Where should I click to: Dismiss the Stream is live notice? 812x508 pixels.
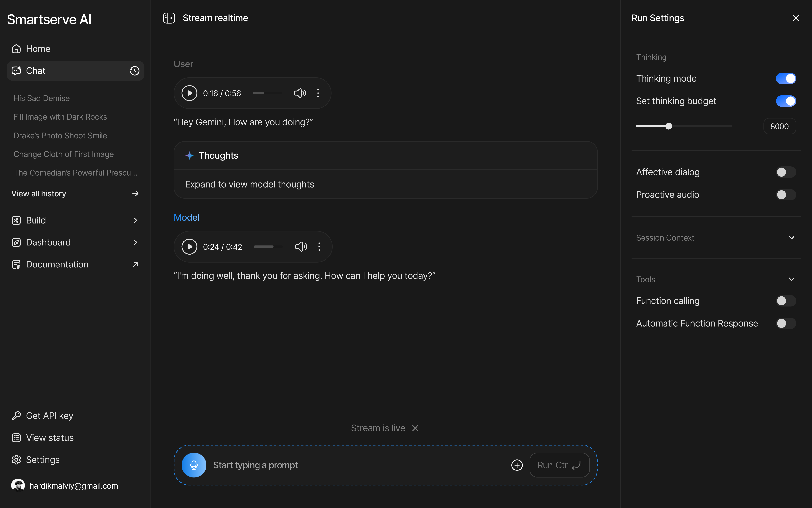(415, 428)
